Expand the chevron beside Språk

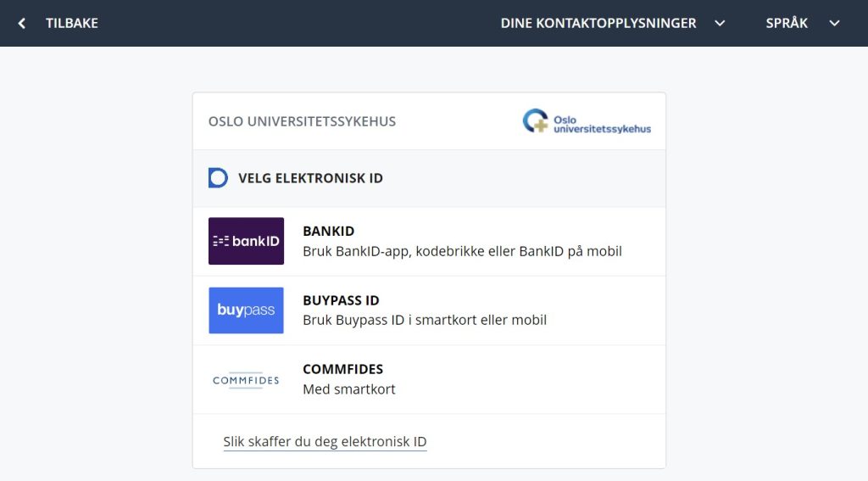point(834,24)
